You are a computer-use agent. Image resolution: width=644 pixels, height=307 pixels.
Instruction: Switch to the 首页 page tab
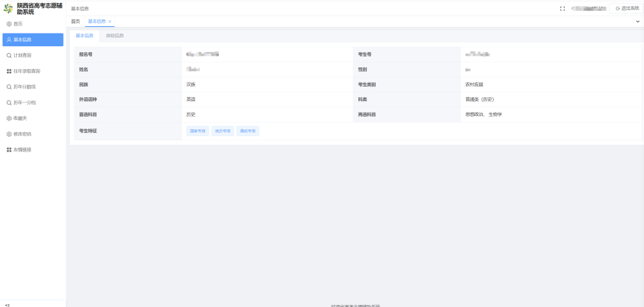tap(75, 21)
